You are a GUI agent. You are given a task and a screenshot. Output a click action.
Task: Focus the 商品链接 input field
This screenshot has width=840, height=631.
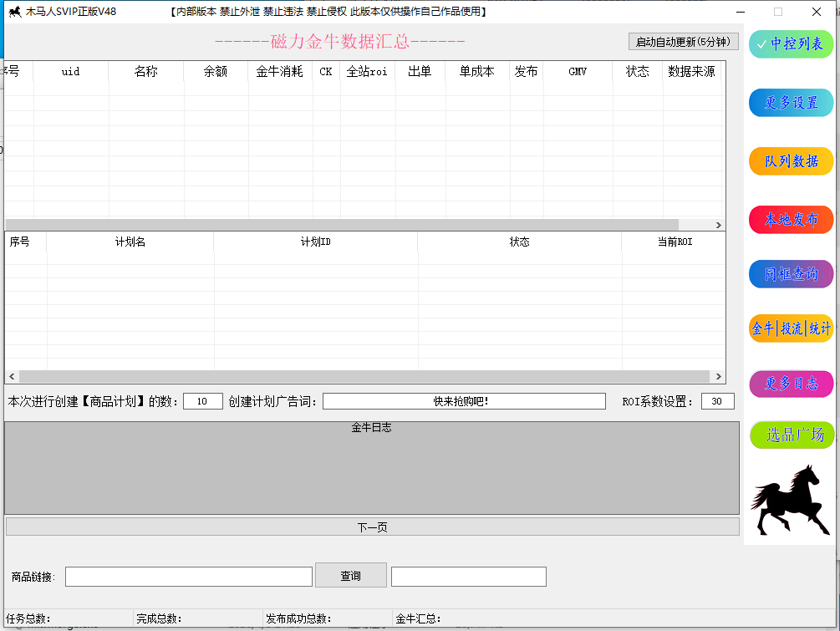click(x=189, y=577)
